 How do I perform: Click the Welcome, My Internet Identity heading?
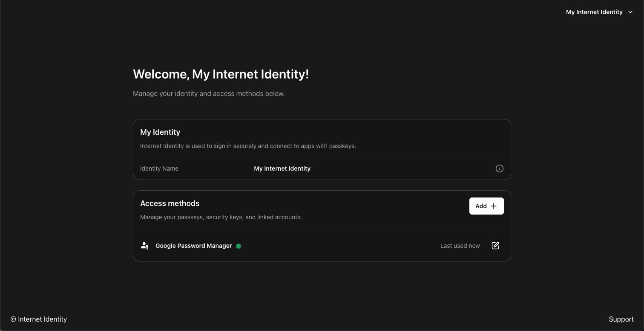[221, 74]
